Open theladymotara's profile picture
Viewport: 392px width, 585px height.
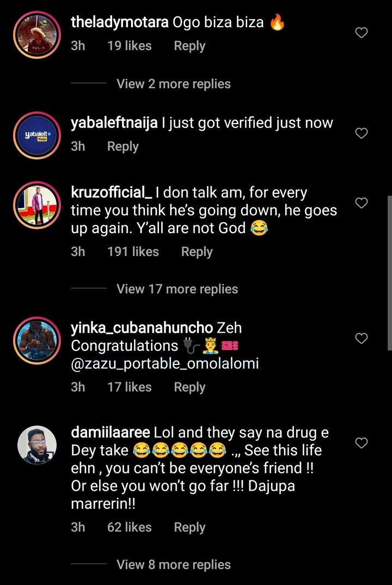pyautogui.click(x=36, y=33)
